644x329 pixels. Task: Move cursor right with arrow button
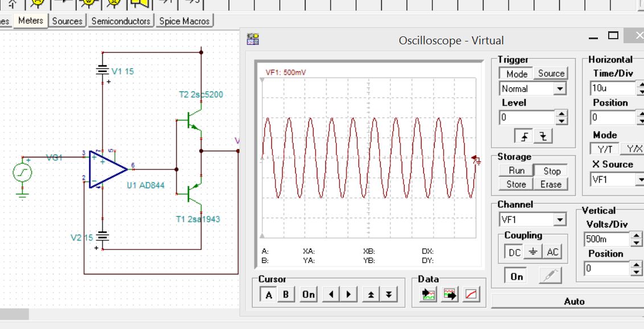click(348, 294)
